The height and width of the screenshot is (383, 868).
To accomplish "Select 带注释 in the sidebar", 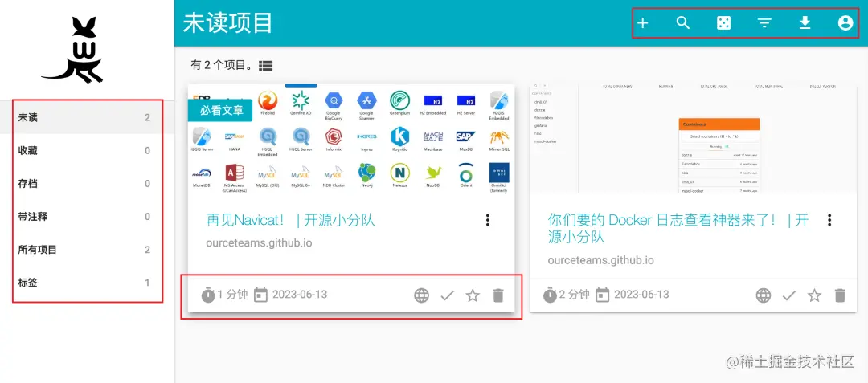I will [x=87, y=217].
